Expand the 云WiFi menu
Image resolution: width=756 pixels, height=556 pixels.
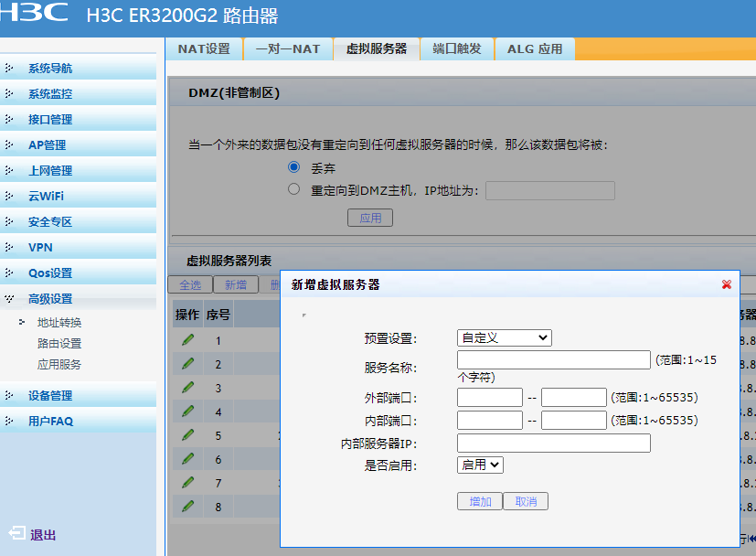(78, 197)
